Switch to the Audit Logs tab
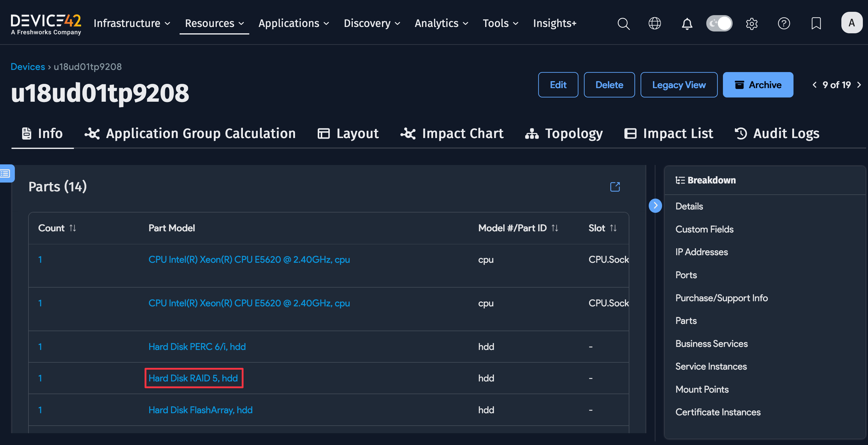 click(777, 133)
